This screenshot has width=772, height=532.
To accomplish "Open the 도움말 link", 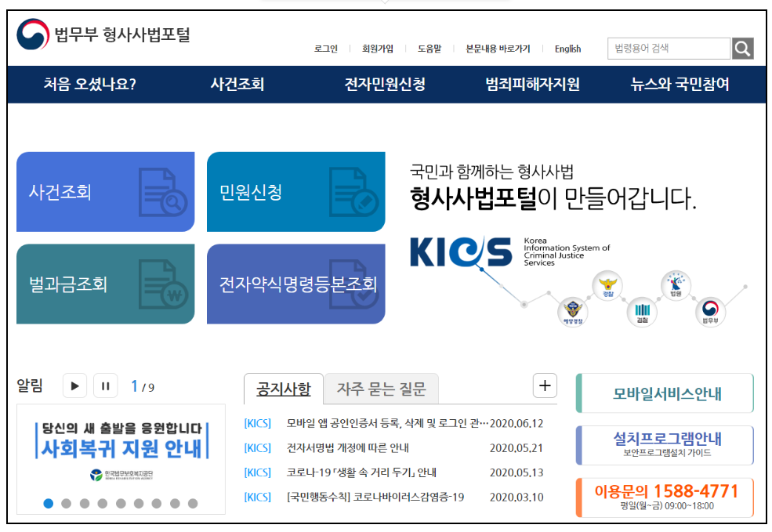I will [429, 49].
